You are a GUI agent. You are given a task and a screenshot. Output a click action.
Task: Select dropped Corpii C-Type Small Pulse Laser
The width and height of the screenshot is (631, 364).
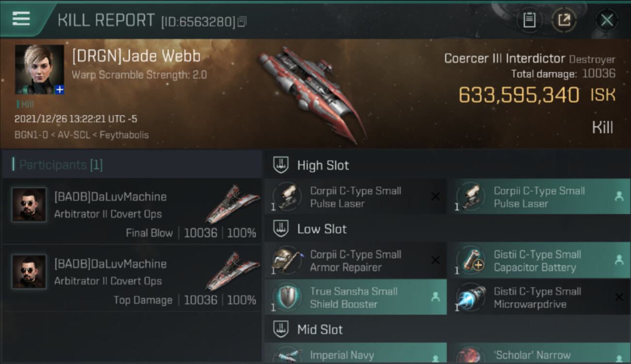[539, 197]
